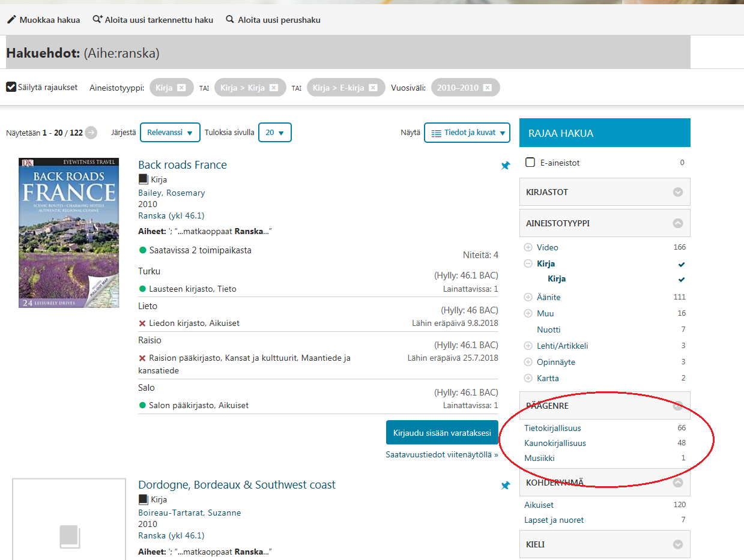The height and width of the screenshot is (560, 744).
Task: Open the results per page dropdown
Action: [x=274, y=133]
